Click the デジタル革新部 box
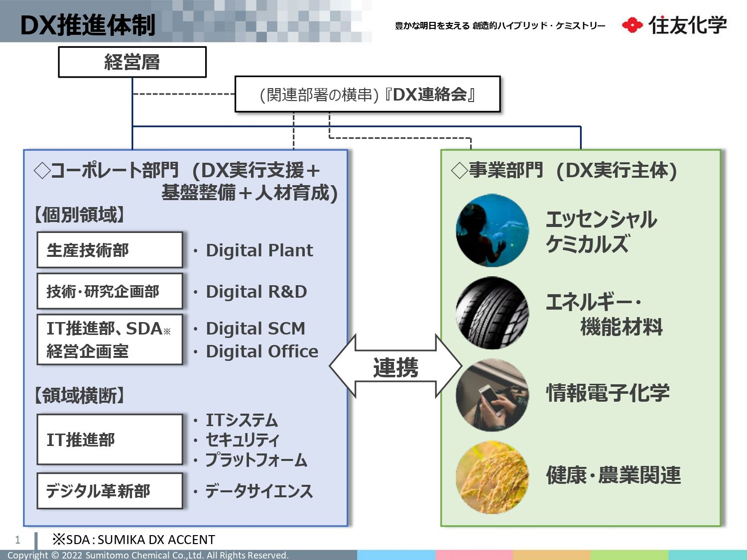Screen dimensions: 747x560 [x=110, y=491]
